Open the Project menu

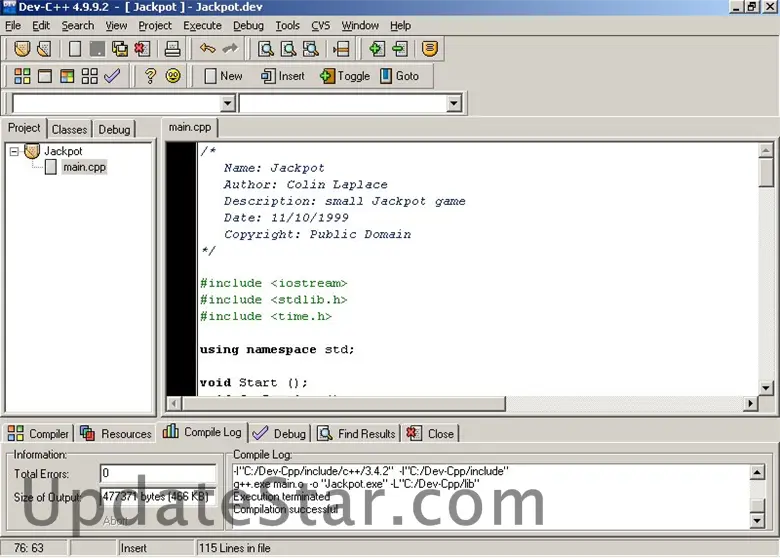pyautogui.click(x=155, y=25)
